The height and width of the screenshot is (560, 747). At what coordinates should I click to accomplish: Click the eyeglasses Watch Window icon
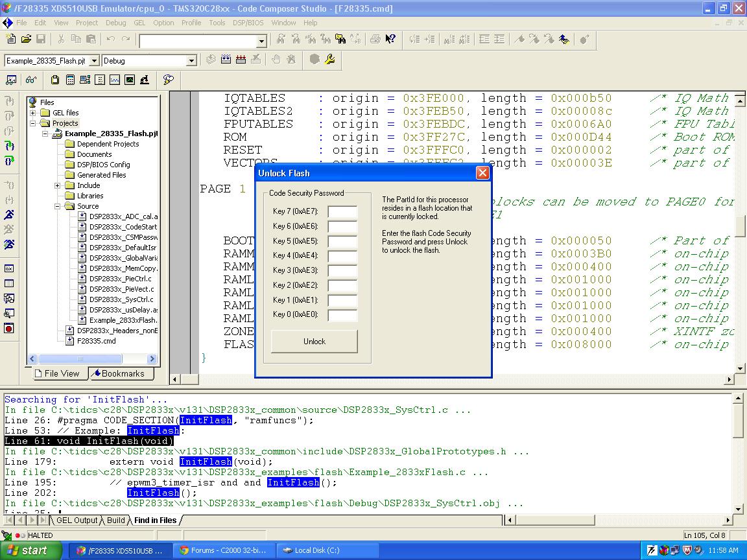pyautogui.click(x=31, y=80)
